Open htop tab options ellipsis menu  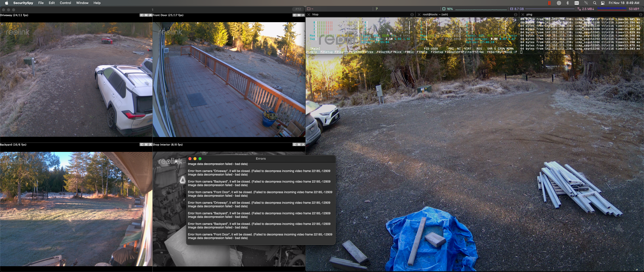(412, 15)
